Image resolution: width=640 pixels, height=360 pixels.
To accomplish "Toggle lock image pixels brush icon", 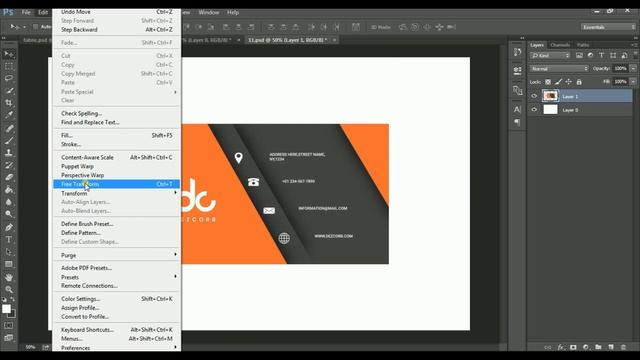I will (558, 82).
